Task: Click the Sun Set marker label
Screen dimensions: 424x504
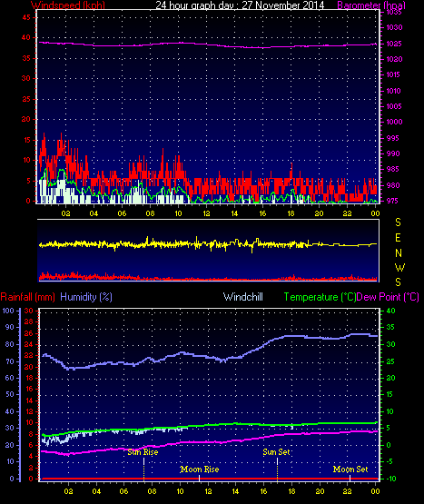Action: [x=276, y=452]
